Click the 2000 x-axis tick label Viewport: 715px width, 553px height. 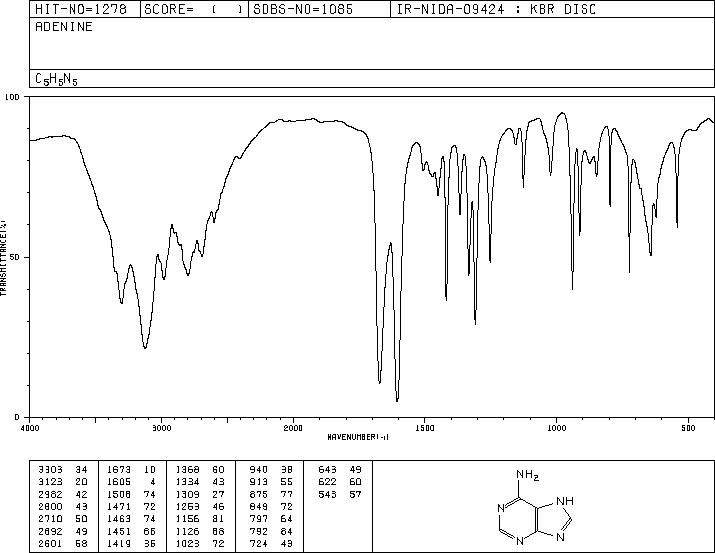pos(293,428)
